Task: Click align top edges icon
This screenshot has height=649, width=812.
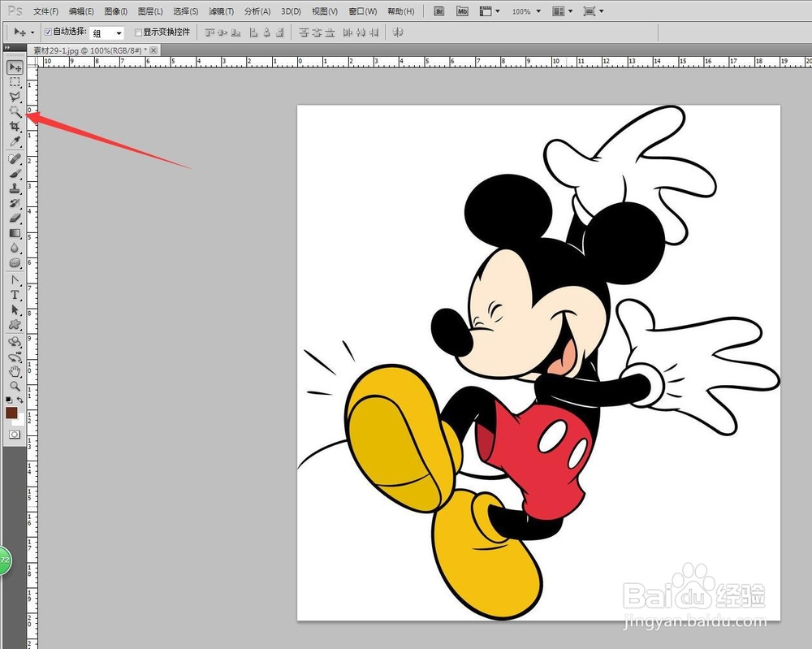Action: [x=209, y=32]
